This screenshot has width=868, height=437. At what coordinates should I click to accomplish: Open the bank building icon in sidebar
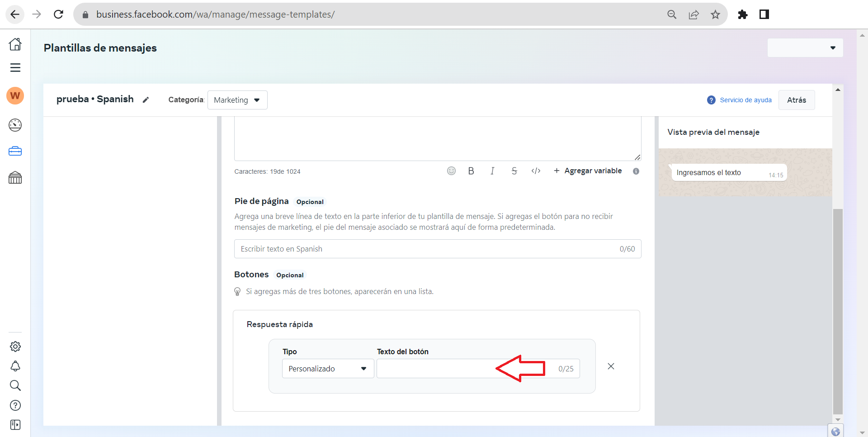15,178
